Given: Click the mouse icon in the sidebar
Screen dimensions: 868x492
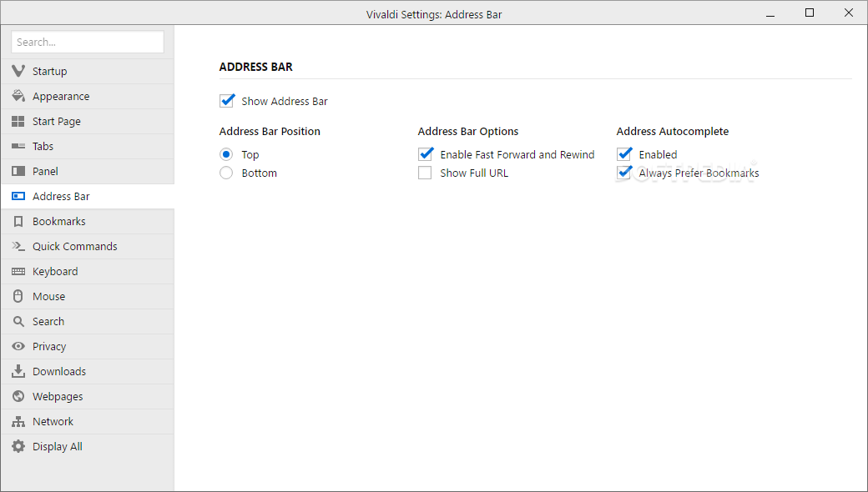Looking at the screenshot, I should (18, 296).
